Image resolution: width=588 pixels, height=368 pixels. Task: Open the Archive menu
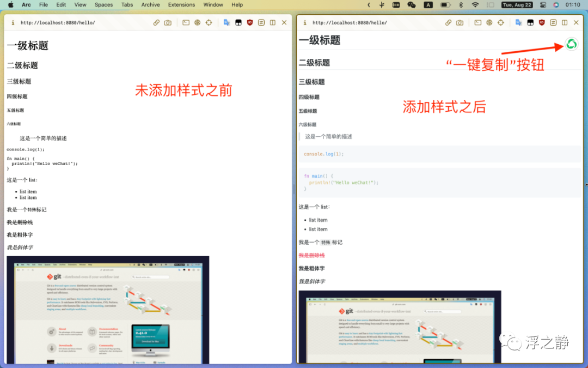click(150, 4)
